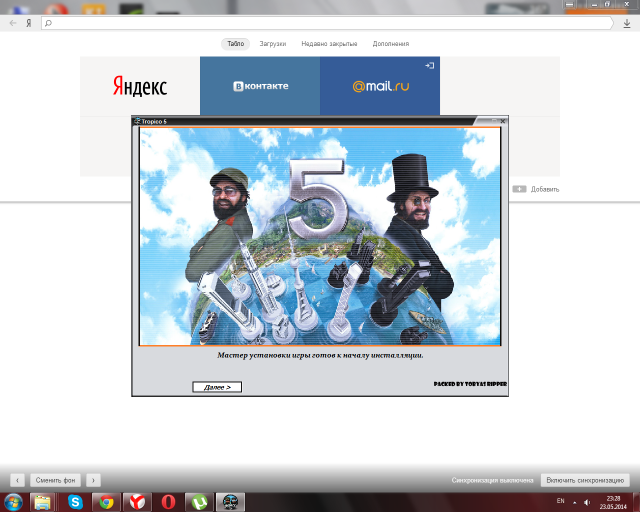
Task: Select next background arrow
Action: pos(92,480)
